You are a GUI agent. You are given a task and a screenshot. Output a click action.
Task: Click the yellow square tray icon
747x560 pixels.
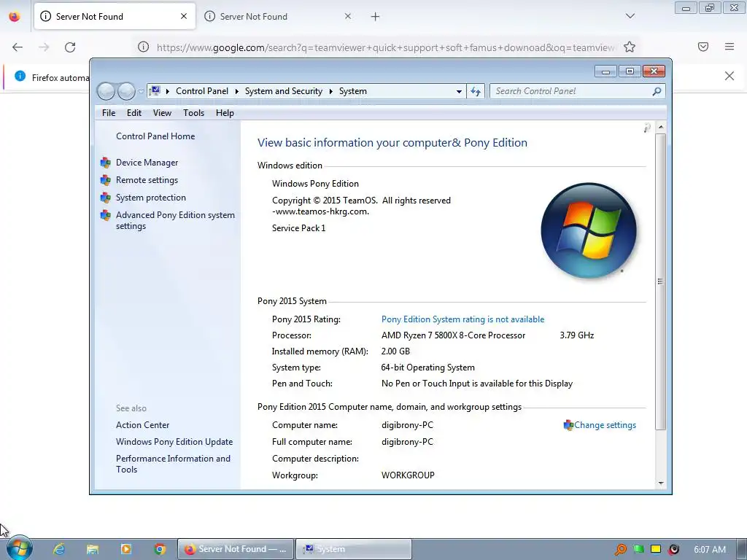pyautogui.click(x=656, y=549)
